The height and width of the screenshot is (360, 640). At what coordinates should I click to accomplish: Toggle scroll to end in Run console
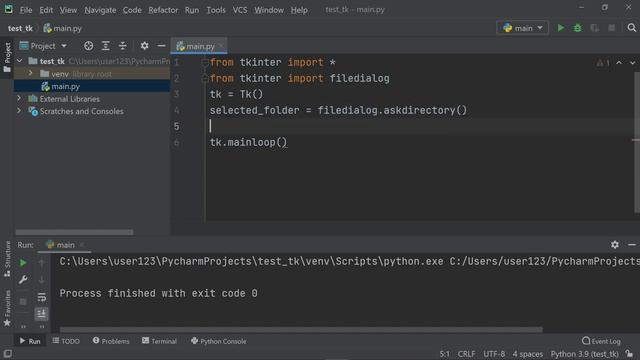pos(41,313)
